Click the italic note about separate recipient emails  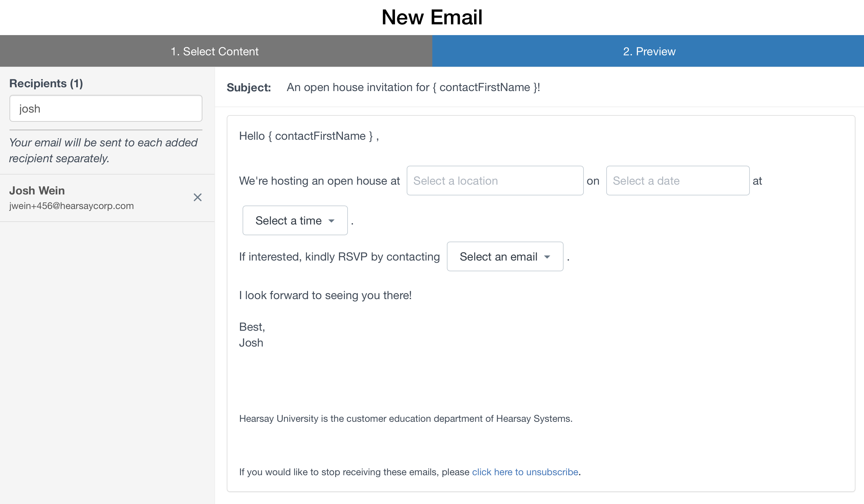pyautogui.click(x=103, y=151)
